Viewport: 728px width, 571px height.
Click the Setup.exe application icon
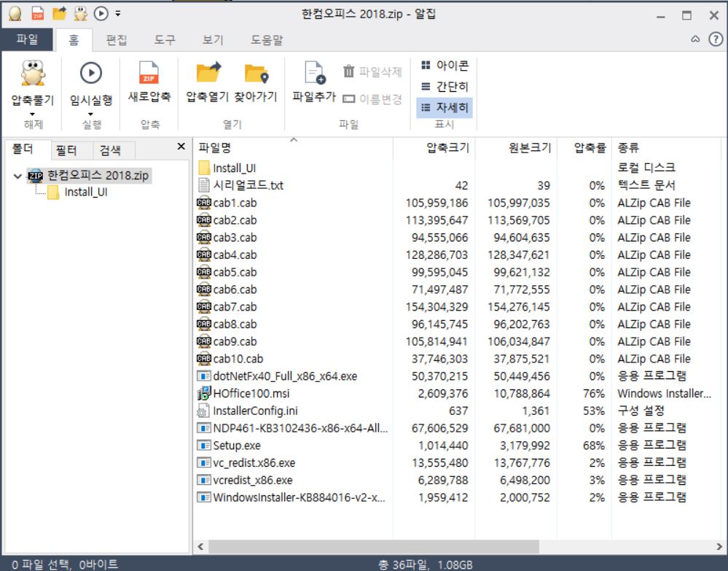(204, 446)
